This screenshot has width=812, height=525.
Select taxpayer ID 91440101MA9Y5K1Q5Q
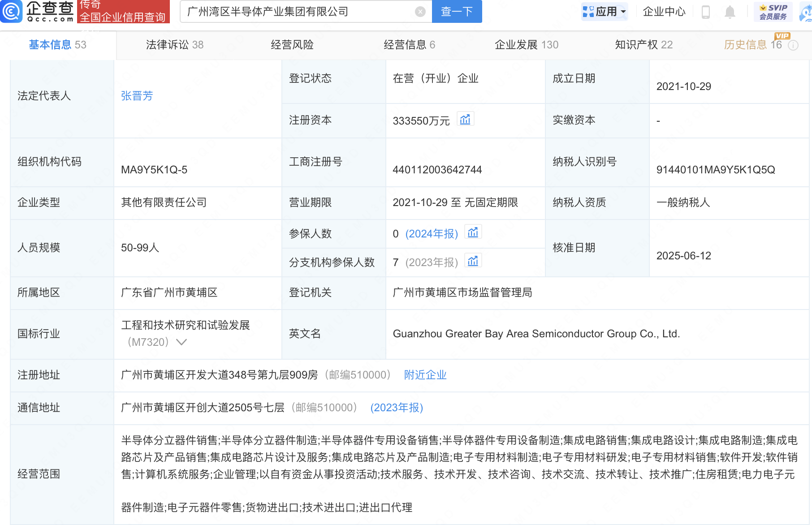tap(716, 170)
